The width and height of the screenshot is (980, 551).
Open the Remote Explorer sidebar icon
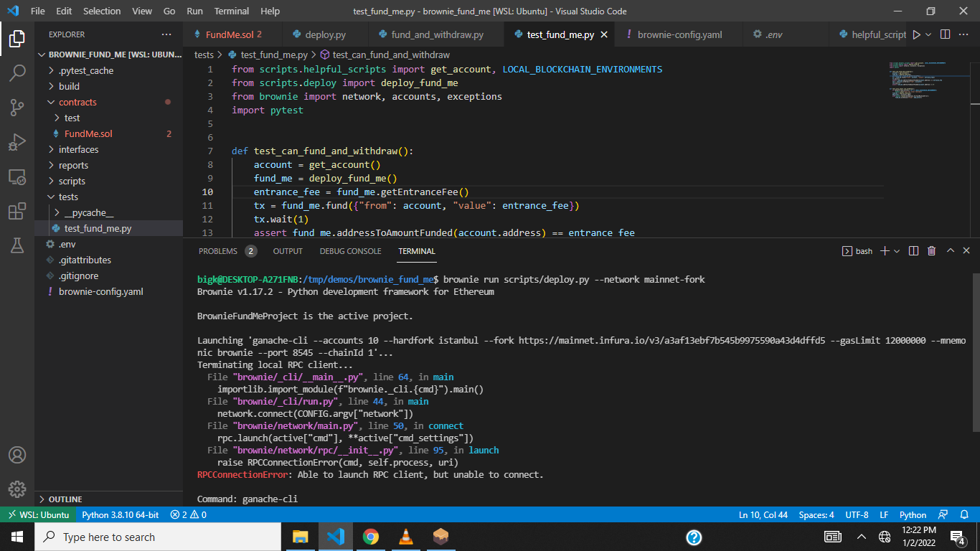point(17,176)
